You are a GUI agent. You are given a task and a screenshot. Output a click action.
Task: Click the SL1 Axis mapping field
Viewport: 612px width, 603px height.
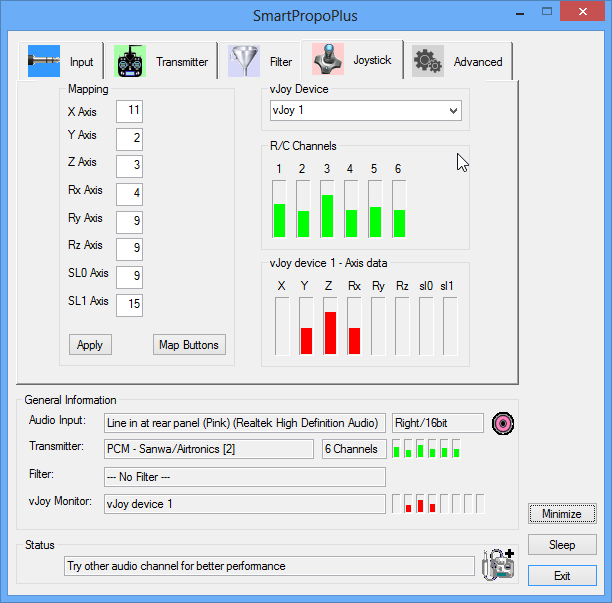point(129,305)
